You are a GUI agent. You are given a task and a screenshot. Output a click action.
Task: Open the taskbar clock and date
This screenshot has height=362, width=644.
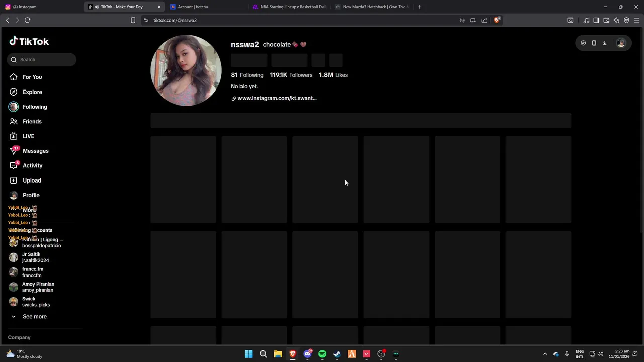619,354
